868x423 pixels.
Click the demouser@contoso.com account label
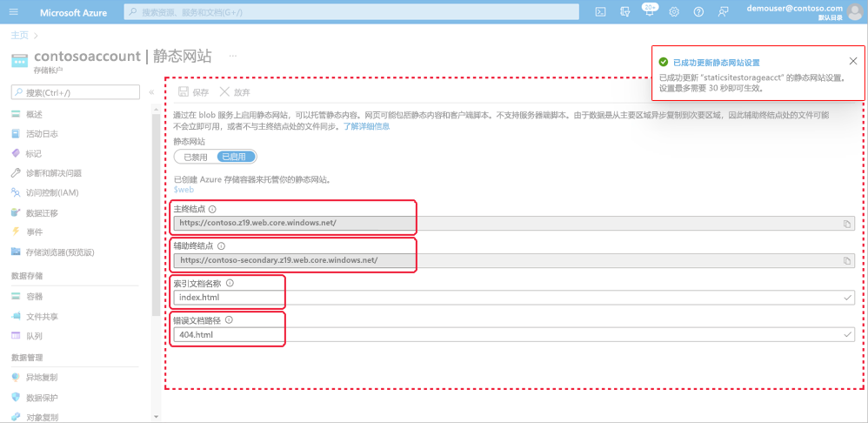click(x=794, y=9)
